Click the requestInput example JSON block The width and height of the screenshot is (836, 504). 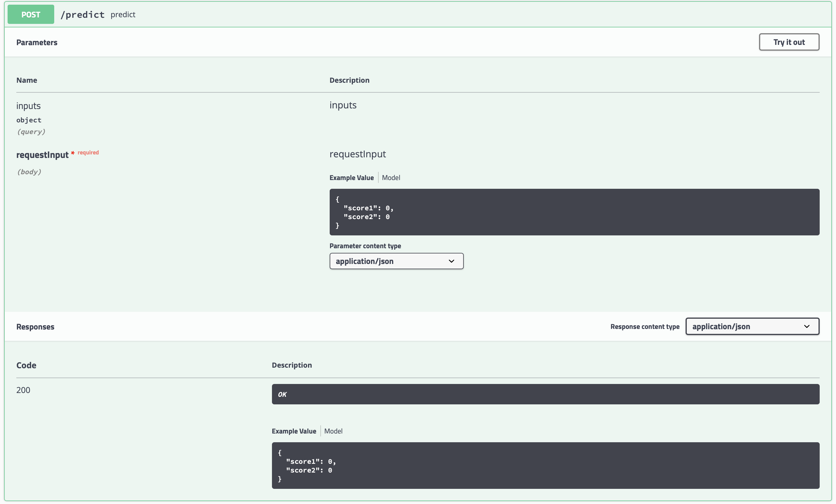(574, 212)
